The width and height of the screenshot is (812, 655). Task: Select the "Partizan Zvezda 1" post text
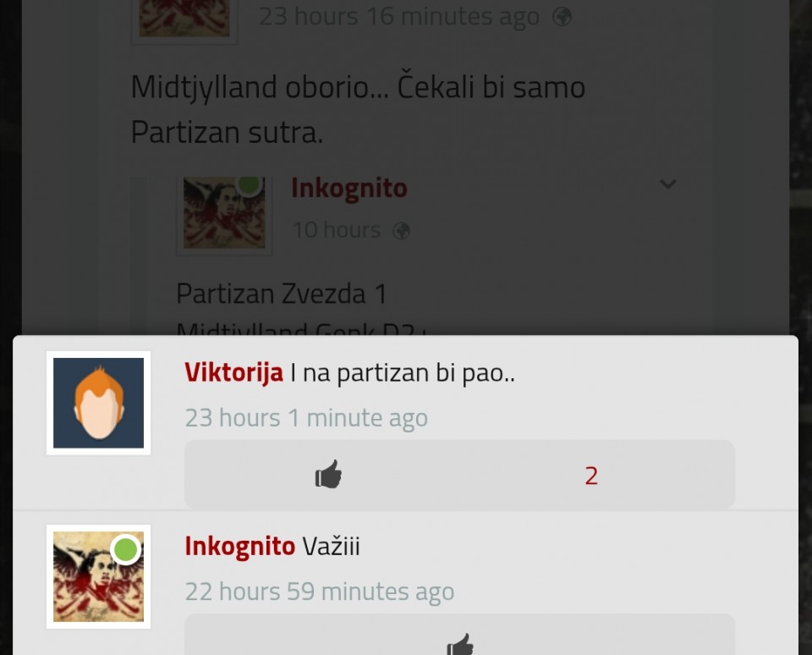point(282,294)
